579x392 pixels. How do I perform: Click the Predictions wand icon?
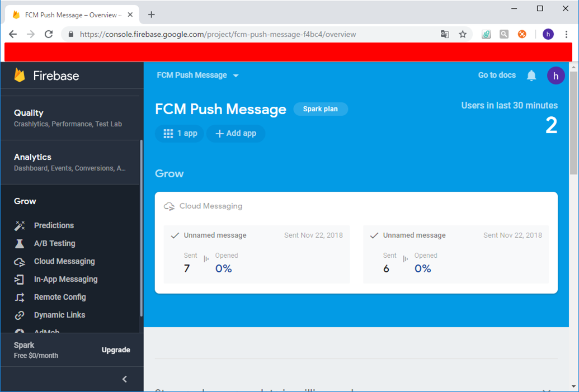[x=20, y=225]
